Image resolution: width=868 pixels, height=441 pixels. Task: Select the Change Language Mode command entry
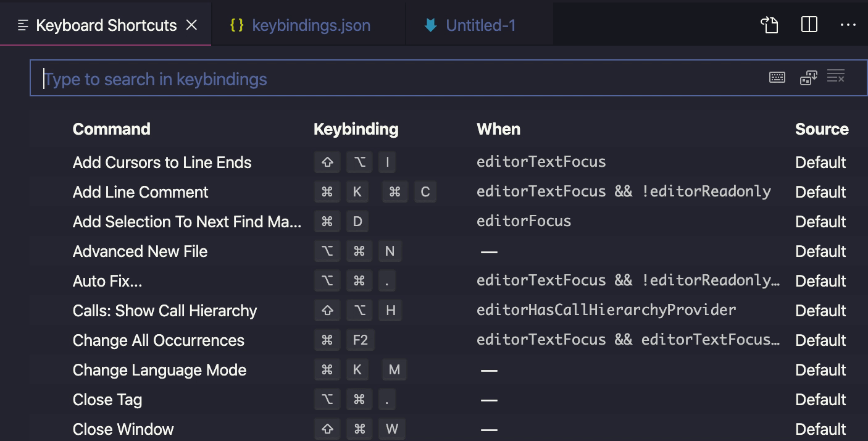(x=159, y=370)
